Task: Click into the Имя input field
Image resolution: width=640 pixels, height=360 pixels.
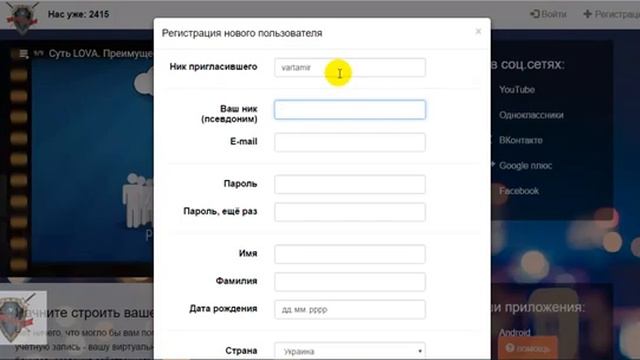Action: click(x=350, y=254)
